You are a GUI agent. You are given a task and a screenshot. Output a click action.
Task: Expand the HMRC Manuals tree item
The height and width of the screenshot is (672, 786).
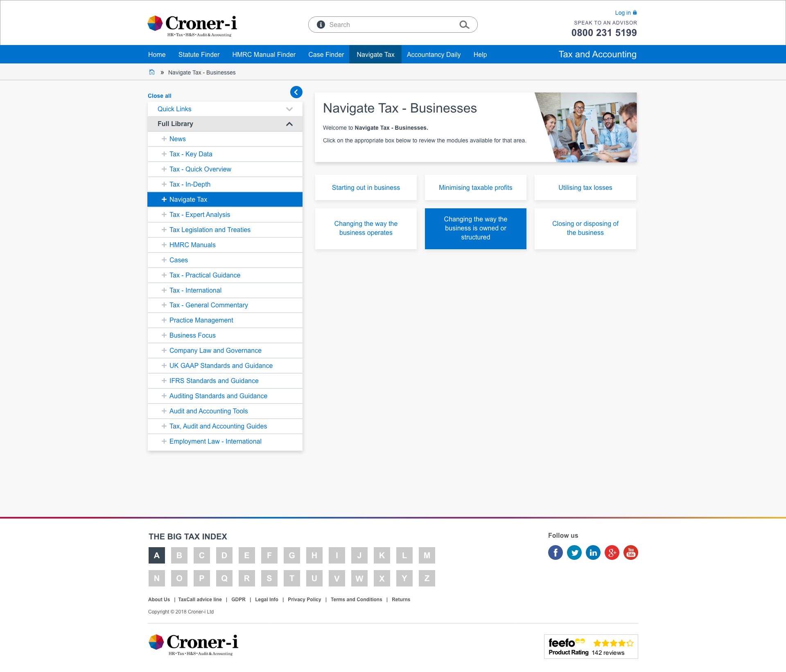164,245
